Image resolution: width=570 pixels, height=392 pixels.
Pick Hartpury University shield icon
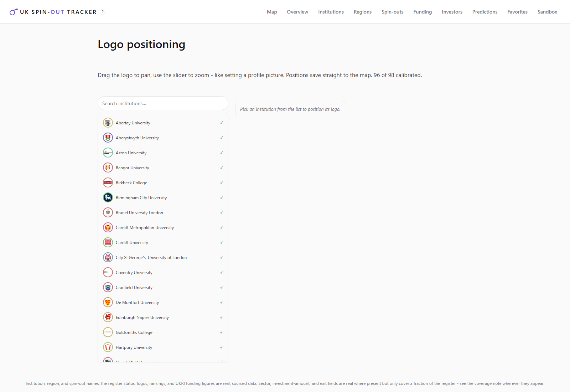(x=108, y=347)
